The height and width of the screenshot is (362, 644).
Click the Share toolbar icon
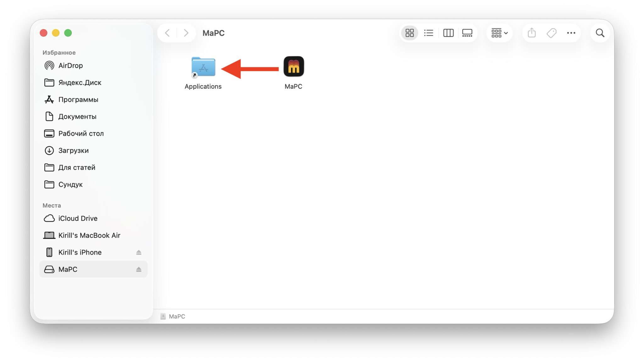(531, 33)
